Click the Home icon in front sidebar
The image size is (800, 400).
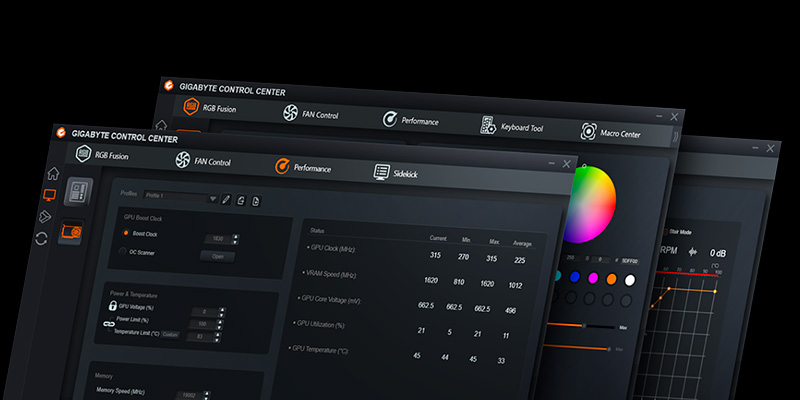click(x=53, y=174)
